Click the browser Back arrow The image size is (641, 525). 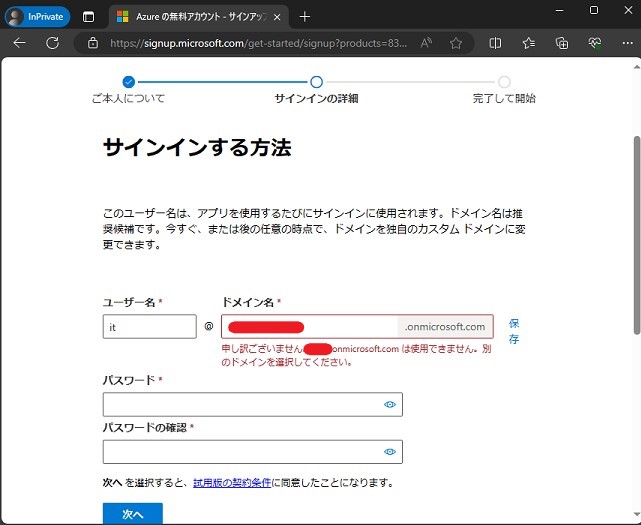click(x=19, y=43)
